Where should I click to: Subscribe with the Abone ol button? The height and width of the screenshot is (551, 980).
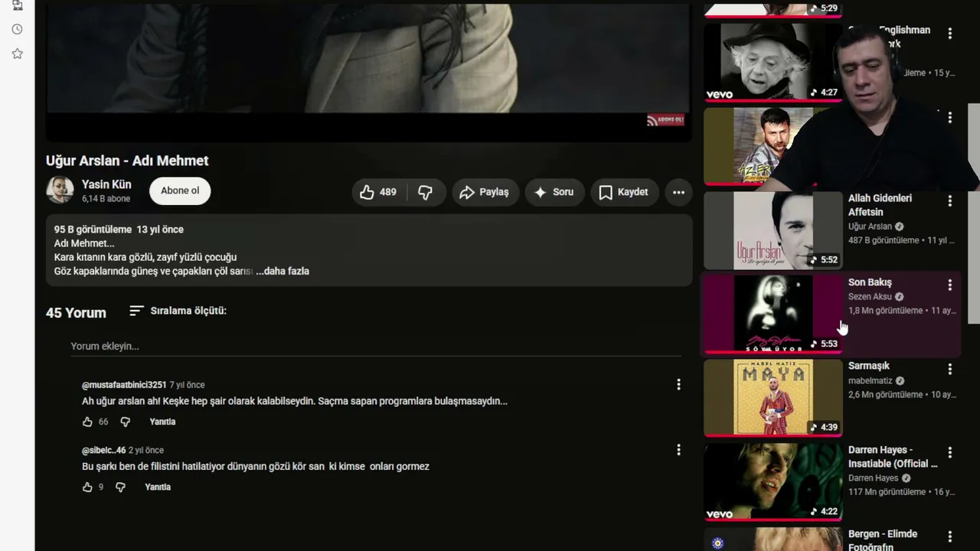(180, 191)
